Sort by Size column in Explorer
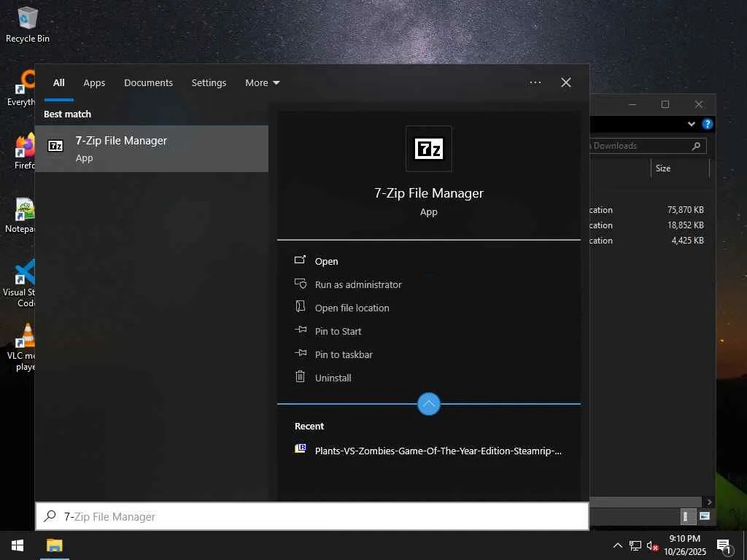 pyautogui.click(x=680, y=168)
